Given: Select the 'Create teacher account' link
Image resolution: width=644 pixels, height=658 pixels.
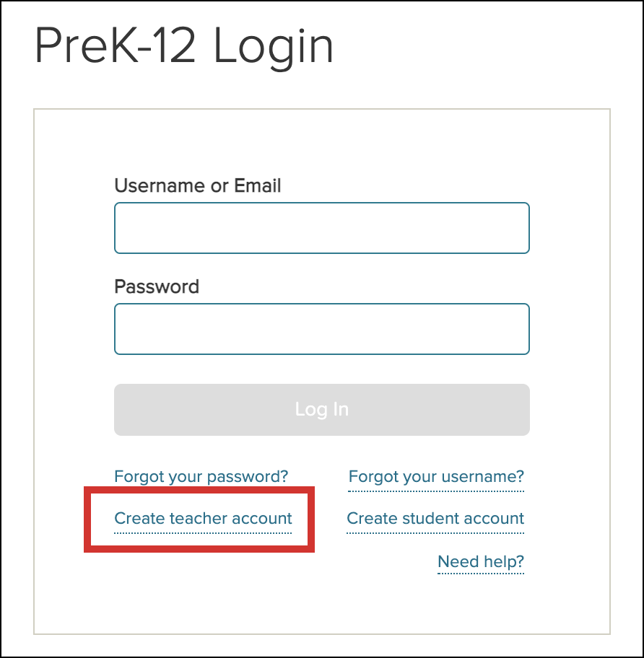Looking at the screenshot, I should tap(203, 518).
